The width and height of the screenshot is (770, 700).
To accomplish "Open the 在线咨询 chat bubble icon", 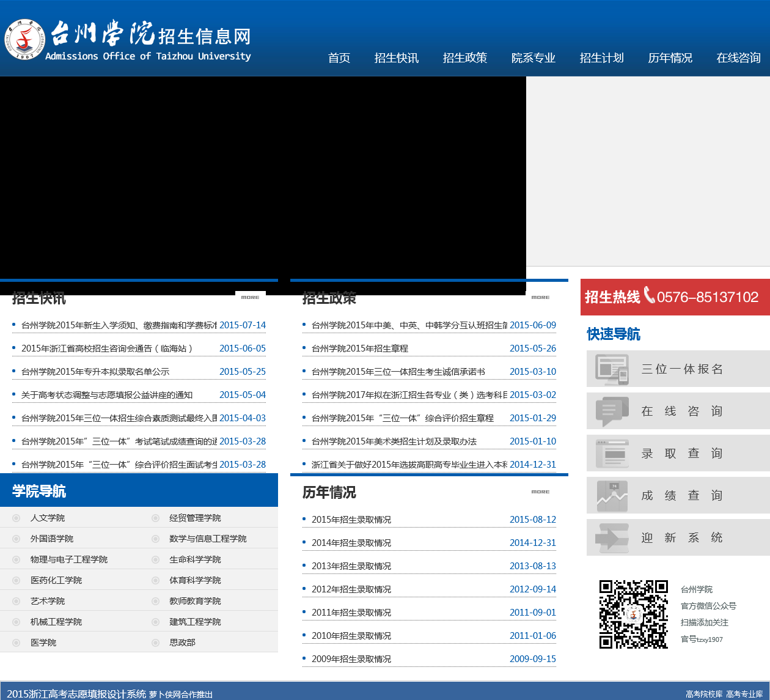I will 612,411.
